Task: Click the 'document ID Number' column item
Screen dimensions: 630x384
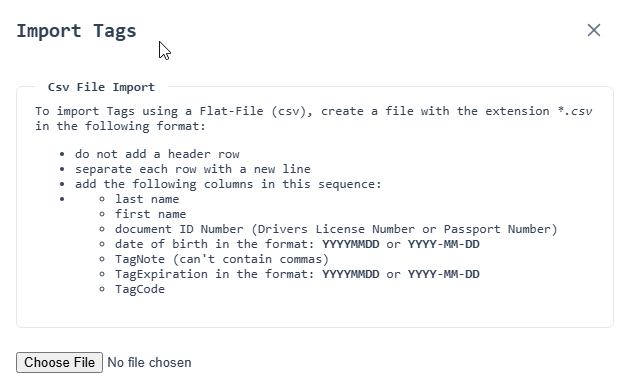Action: pos(336,229)
